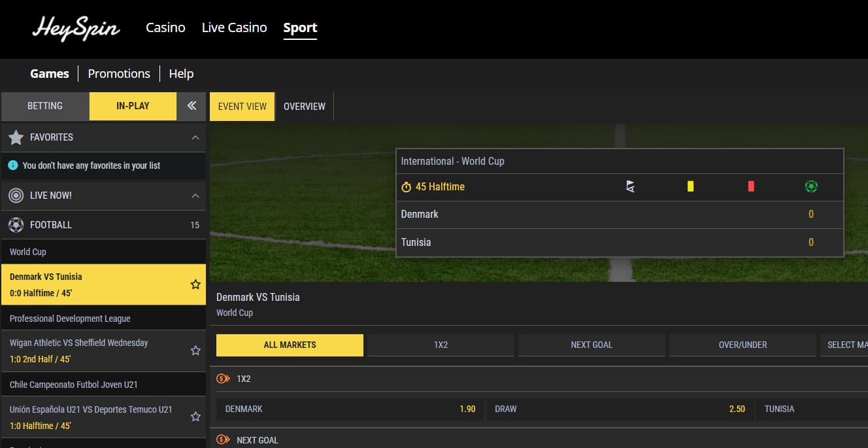Collapse the Favorites section
The image size is (868, 448).
(195, 137)
